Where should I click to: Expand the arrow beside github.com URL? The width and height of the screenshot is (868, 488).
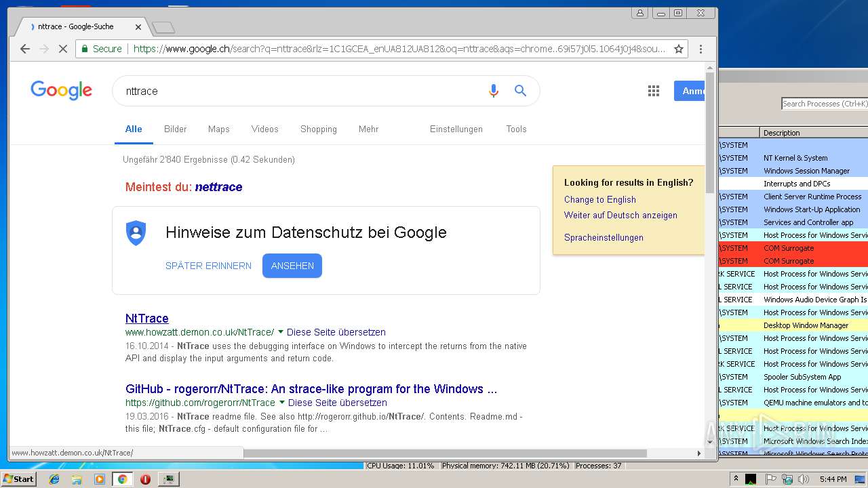pos(281,403)
